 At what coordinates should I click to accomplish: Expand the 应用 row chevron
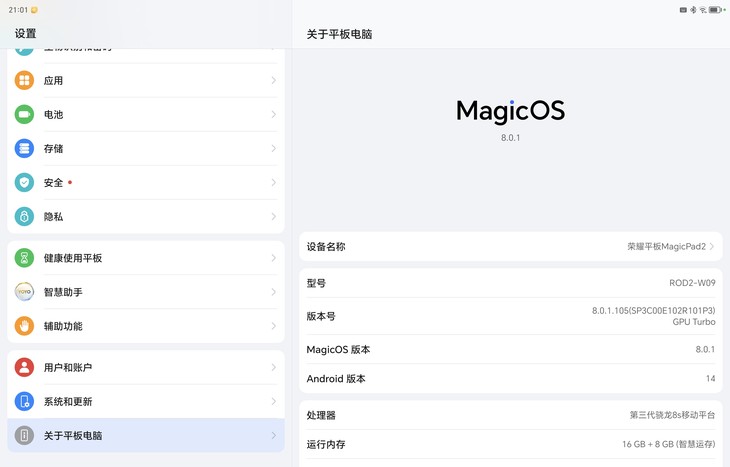(274, 81)
